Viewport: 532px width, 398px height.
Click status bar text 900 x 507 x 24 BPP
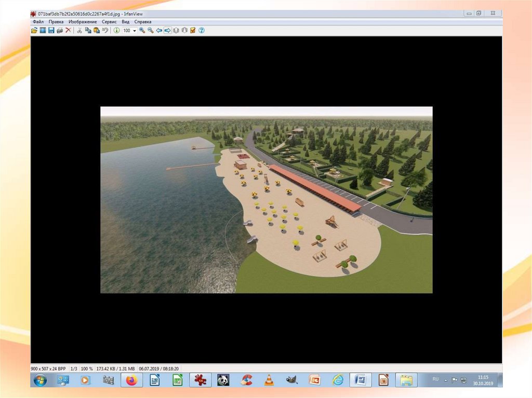(x=48, y=368)
